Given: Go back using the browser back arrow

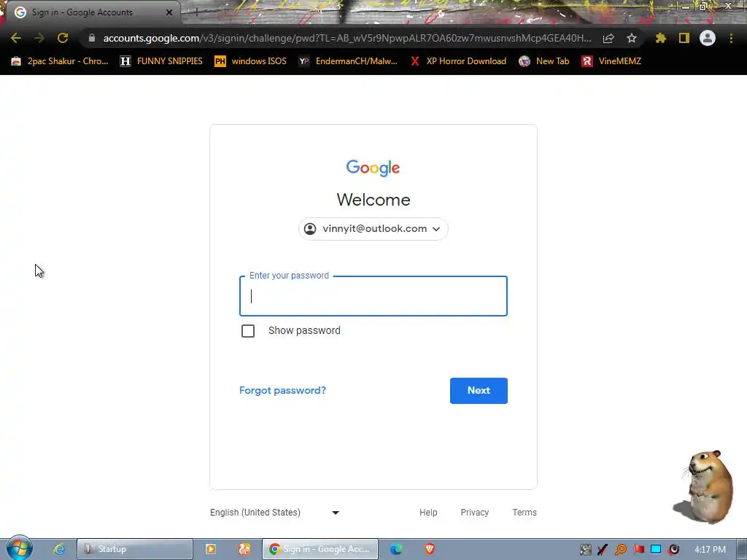Looking at the screenshot, I should click(x=16, y=38).
